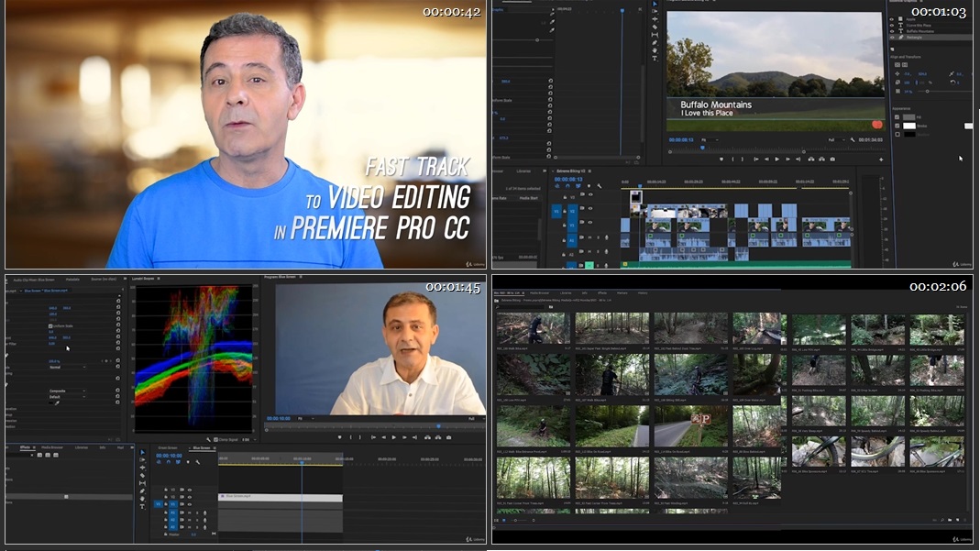Image resolution: width=980 pixels, height=551 pixels.
Task: Click the Find magnifier icon in the bin footer
Action: click(942, 520)
